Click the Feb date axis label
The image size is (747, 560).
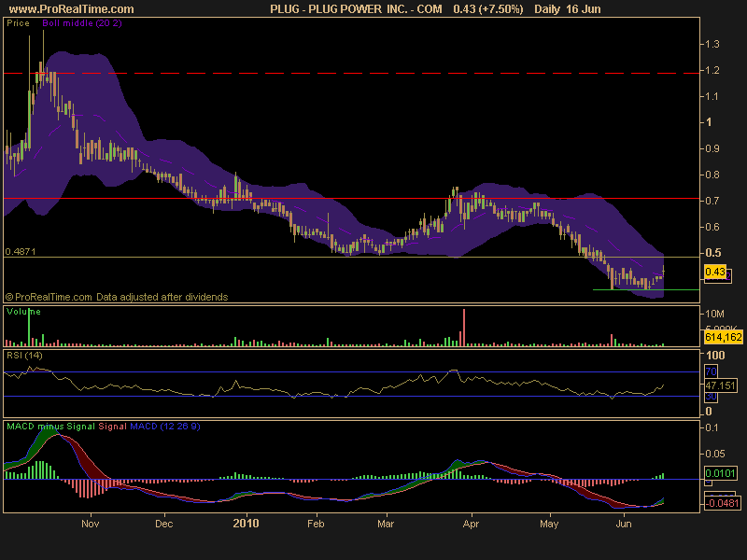[316, 524]
